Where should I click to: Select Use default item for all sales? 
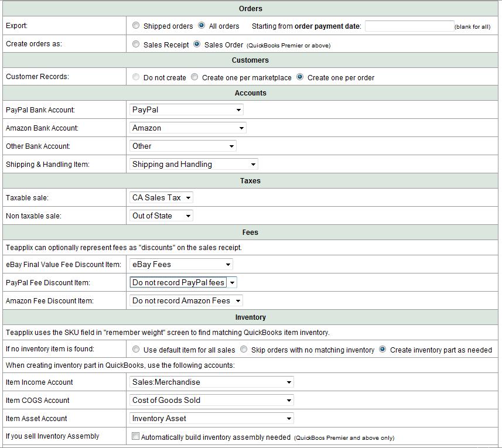[136, 350]
